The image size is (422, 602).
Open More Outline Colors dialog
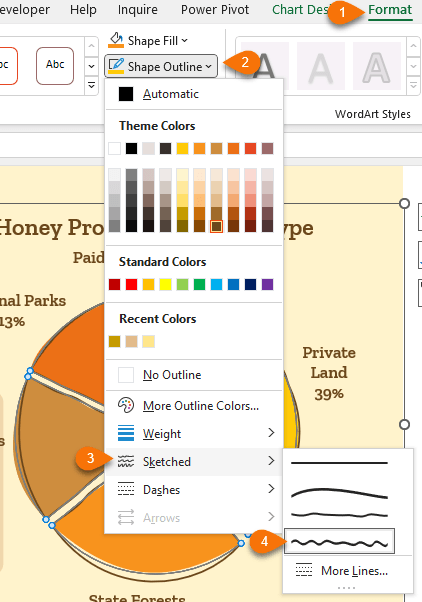tap(194, 405)
